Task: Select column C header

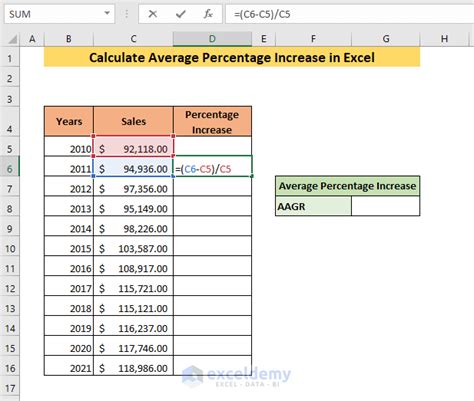Action: tap(133, 39)
